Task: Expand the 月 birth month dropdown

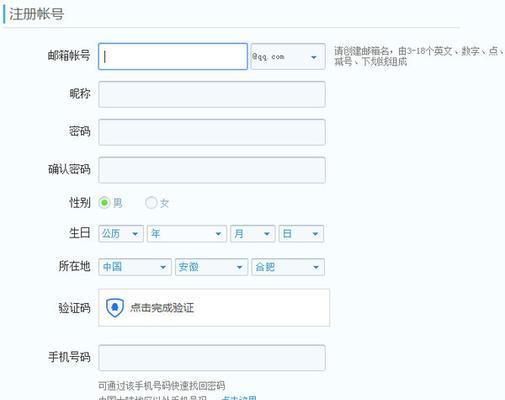Action: pos(253,234)
